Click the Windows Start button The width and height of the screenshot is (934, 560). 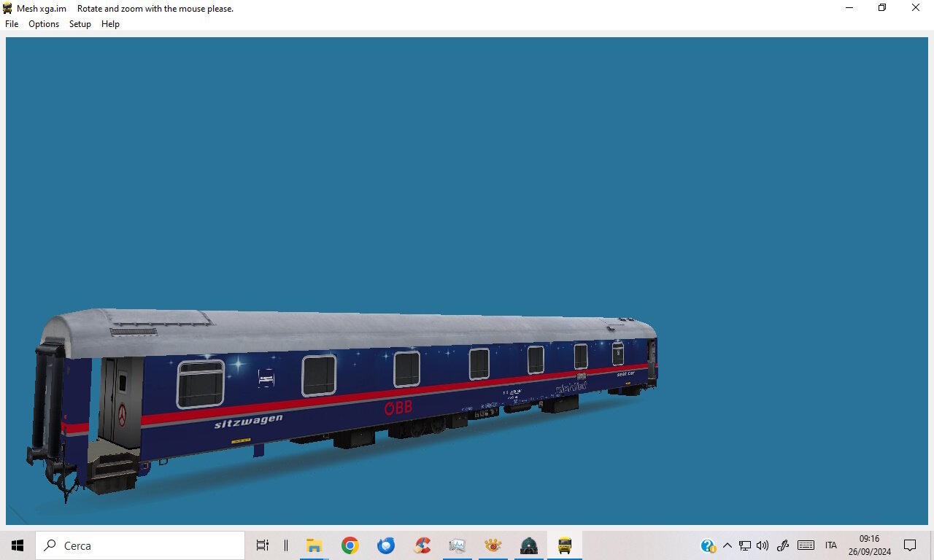click(x=18, y=545)
